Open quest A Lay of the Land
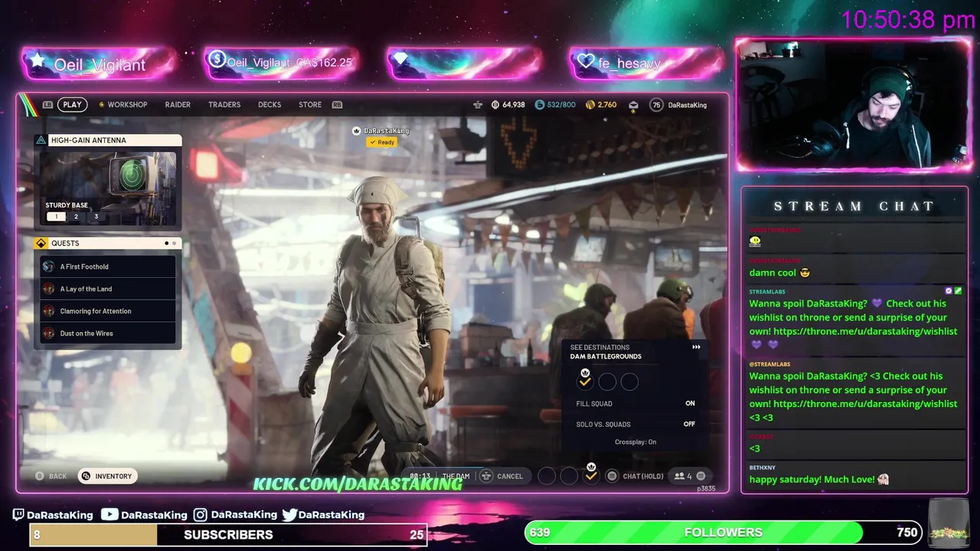Screen dimensions: 980x551 [x=108, y=289]
